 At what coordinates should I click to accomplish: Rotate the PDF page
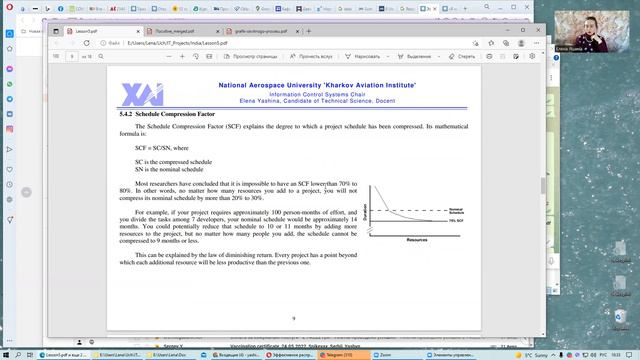(x=196, y=56)
